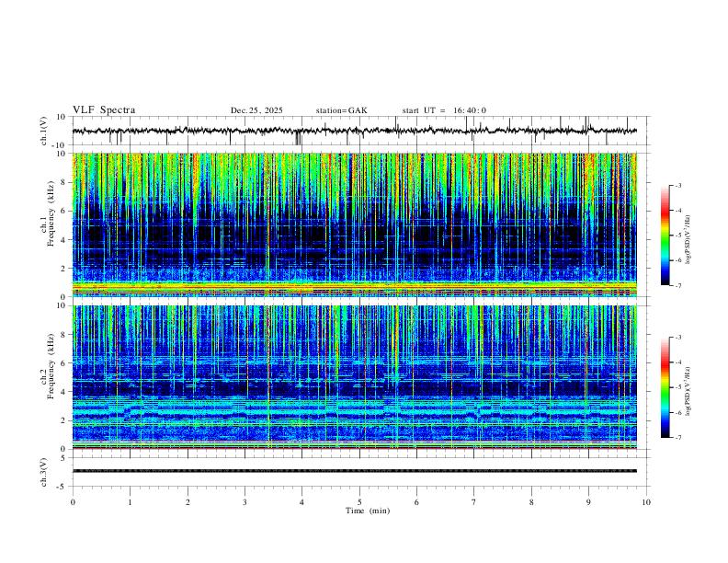Click the "6" kHz tick on ch.1 frequency axis

[64, 212]
